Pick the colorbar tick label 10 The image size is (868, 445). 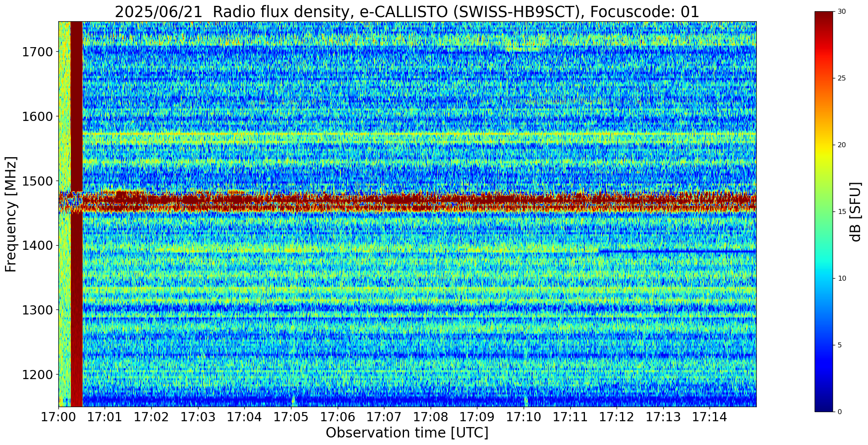click(x=842, y=279)
